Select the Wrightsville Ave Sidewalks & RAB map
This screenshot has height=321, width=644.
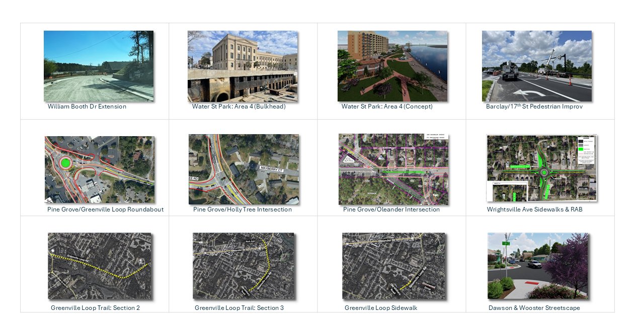(x=542, y=168)
